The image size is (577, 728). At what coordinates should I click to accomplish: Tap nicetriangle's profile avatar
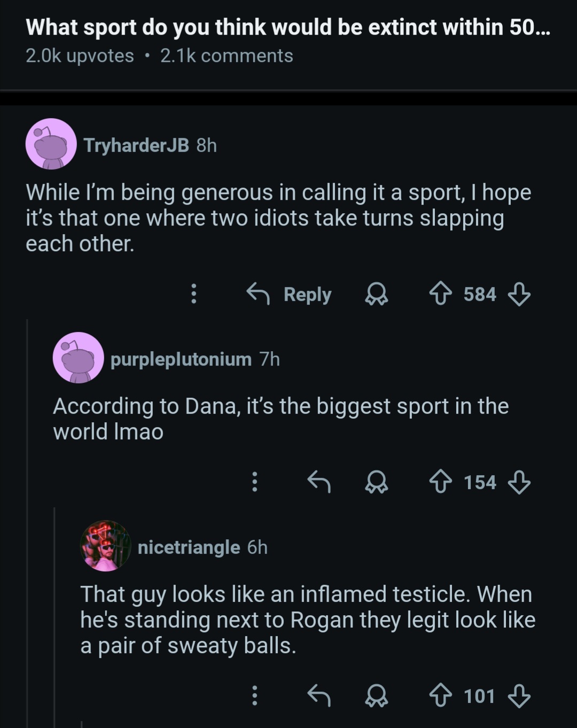(105, 546)
